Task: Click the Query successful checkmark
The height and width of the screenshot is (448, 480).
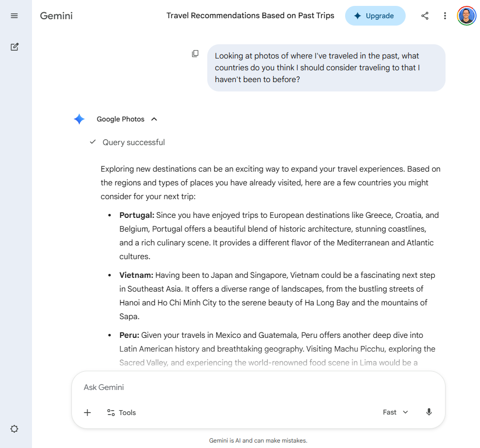Action: coord(92,142)
